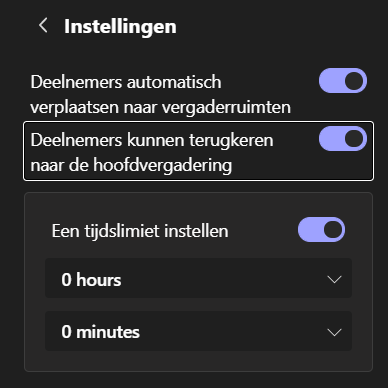
Task: Go back using the arrow beside Instellingen
Action: [x=43, y=26]
